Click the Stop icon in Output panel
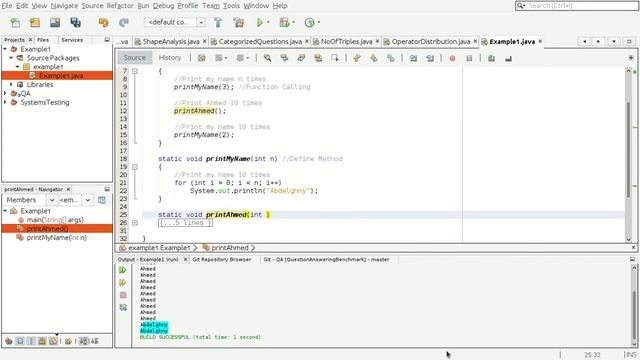Image resolution: width=640 pixels, height=360 pixels. pyautogui.click(x=123, y=295)
